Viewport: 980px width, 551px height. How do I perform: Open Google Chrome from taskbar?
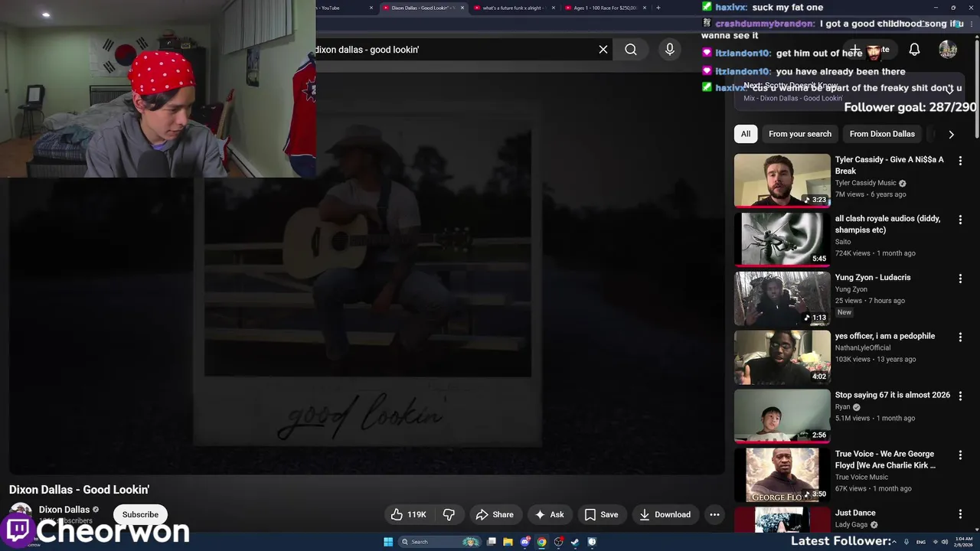(x=541, y=542)
